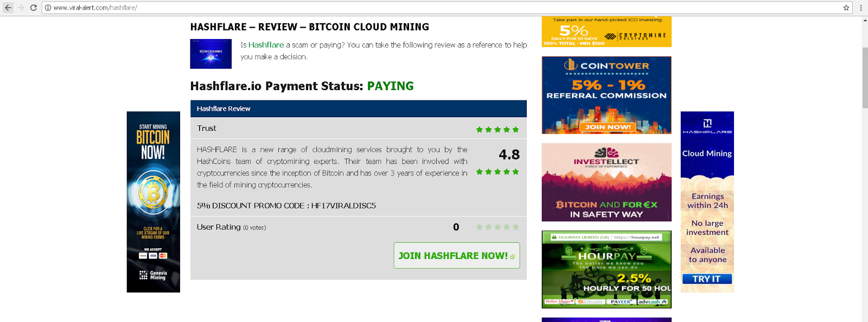This screenshot has height=322, width=868.
Task: Click the Cointower referral commission banner
Action: [607, 95]
